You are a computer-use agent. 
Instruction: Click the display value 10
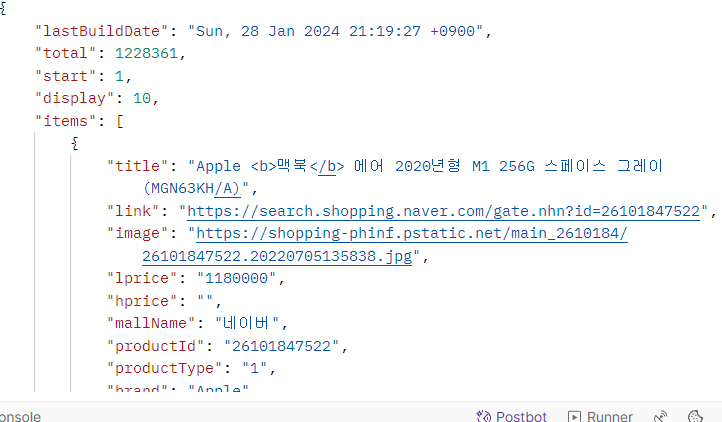click(142, 98)
